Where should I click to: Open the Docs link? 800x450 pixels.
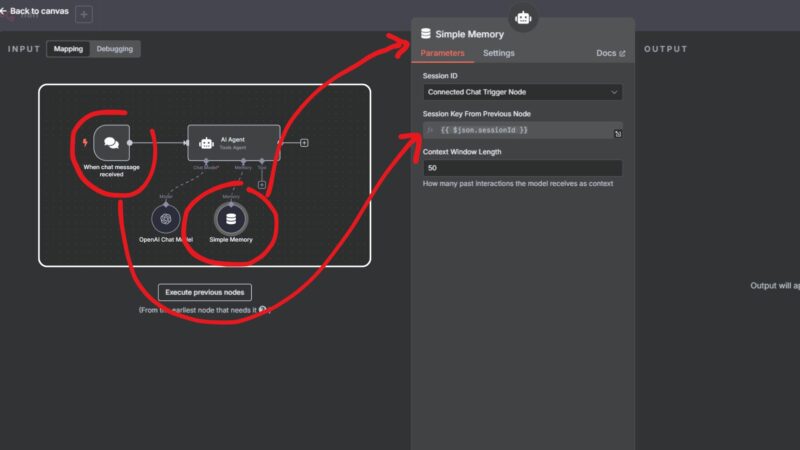(610, 53)
